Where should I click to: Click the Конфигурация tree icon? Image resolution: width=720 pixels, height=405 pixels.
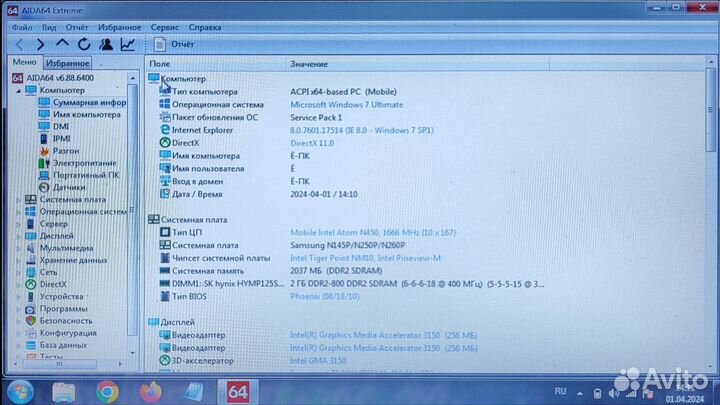[31, 333]
